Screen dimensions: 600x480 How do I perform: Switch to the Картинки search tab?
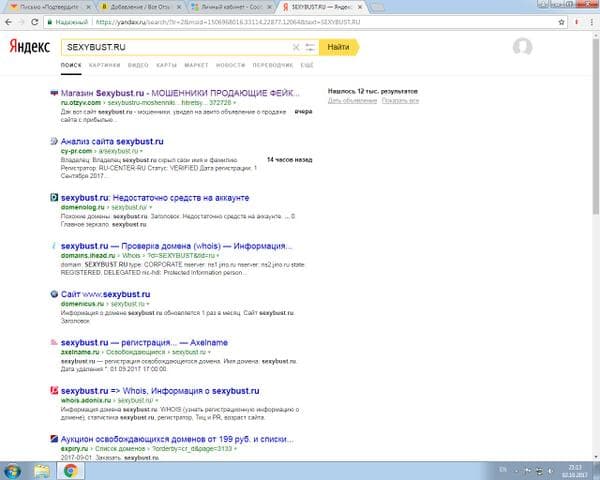[x=104, y=65]
